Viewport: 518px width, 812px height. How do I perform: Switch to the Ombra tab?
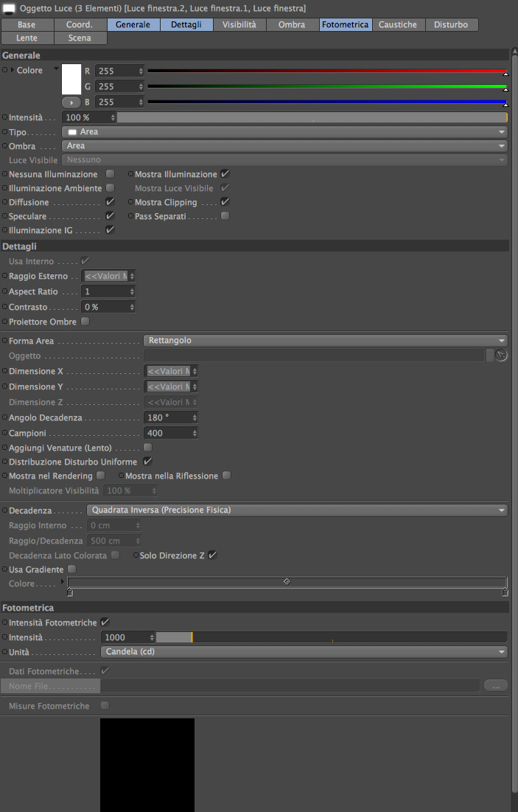[x=292, y=24]
